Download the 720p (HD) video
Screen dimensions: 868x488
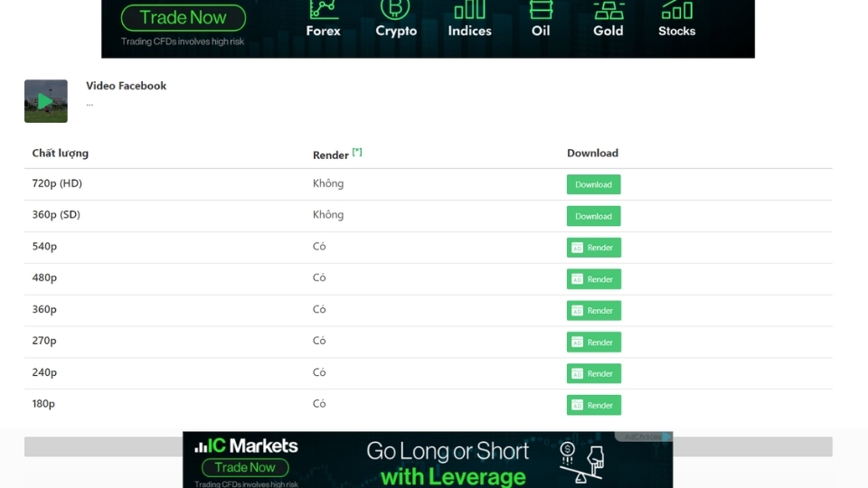593,184
